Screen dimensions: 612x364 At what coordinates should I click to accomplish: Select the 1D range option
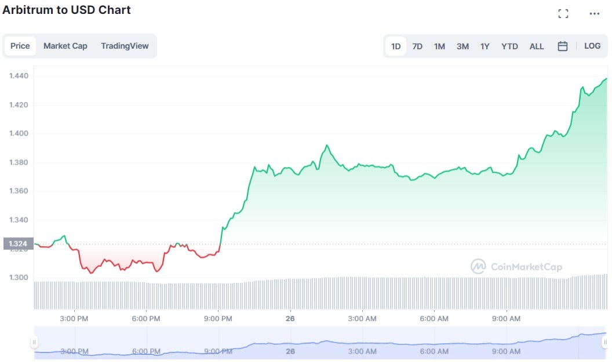(396, 46)
